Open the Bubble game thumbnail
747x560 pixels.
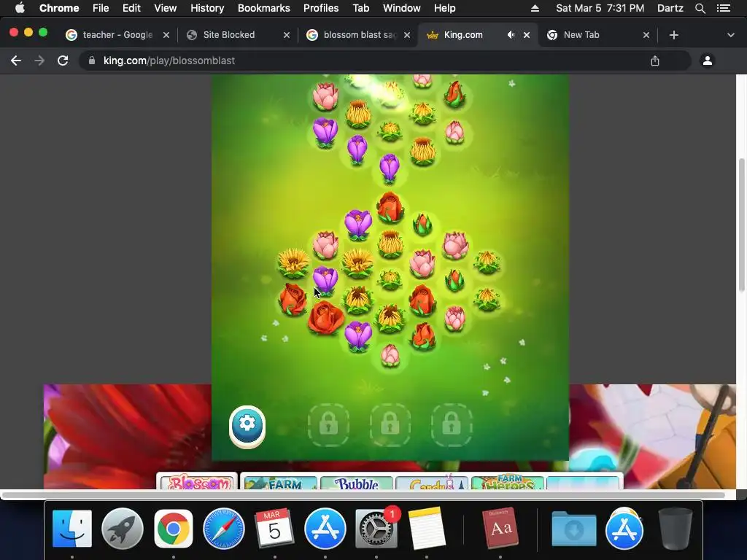[x=357, y=482]
